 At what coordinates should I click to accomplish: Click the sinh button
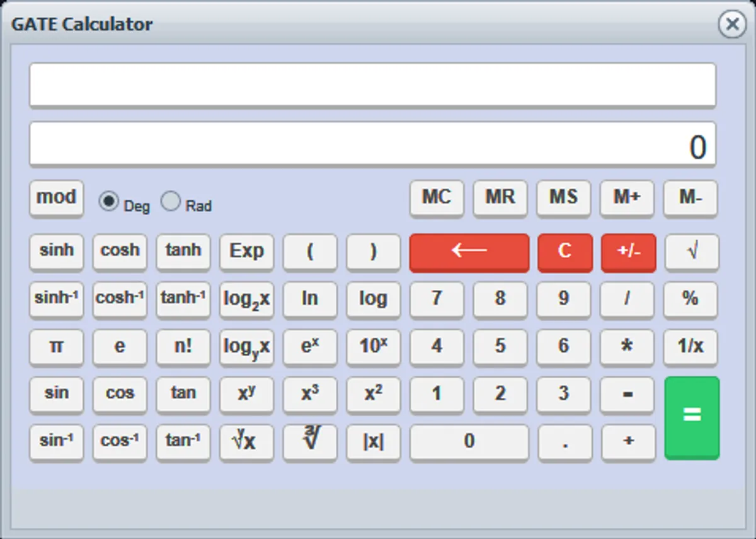pos(56,252)
